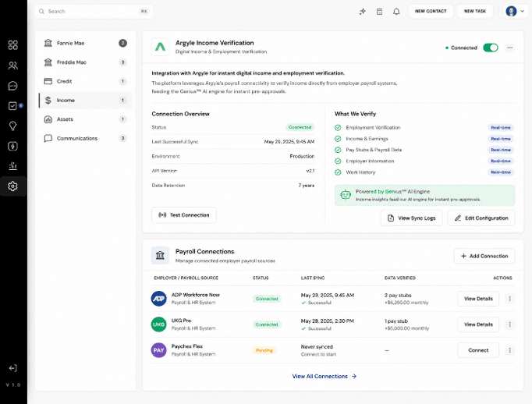
Task: Select Income integrations tab
Action: point(86,100)
